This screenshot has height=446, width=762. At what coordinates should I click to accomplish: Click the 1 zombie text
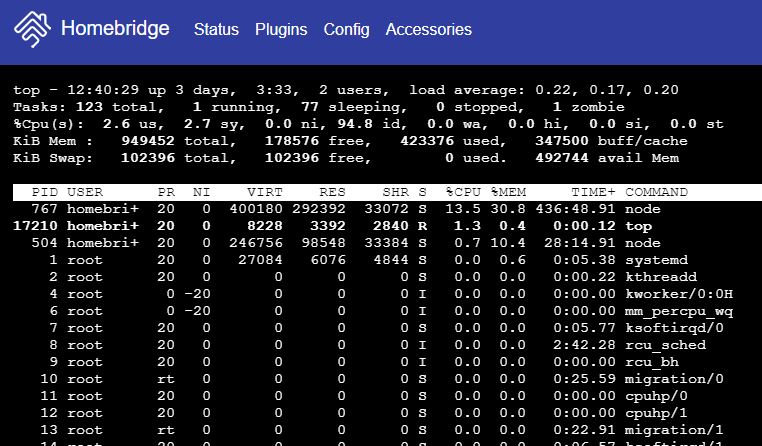pos(589,107)
